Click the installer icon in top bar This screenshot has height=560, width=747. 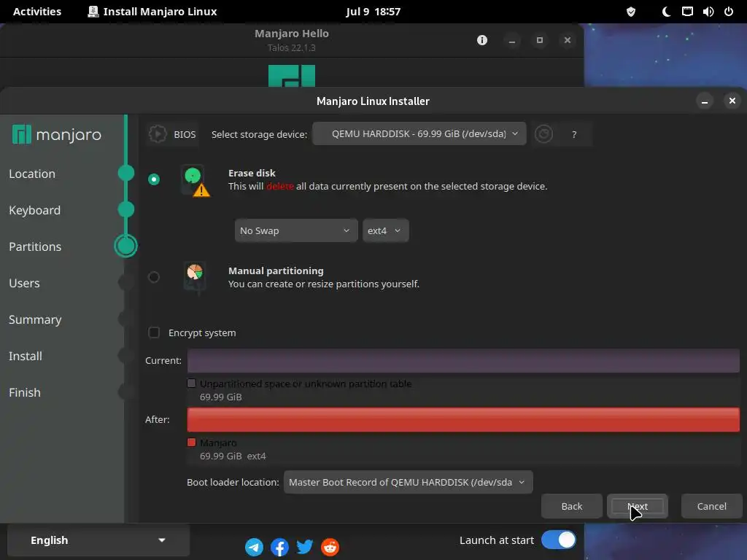[93, 12]
